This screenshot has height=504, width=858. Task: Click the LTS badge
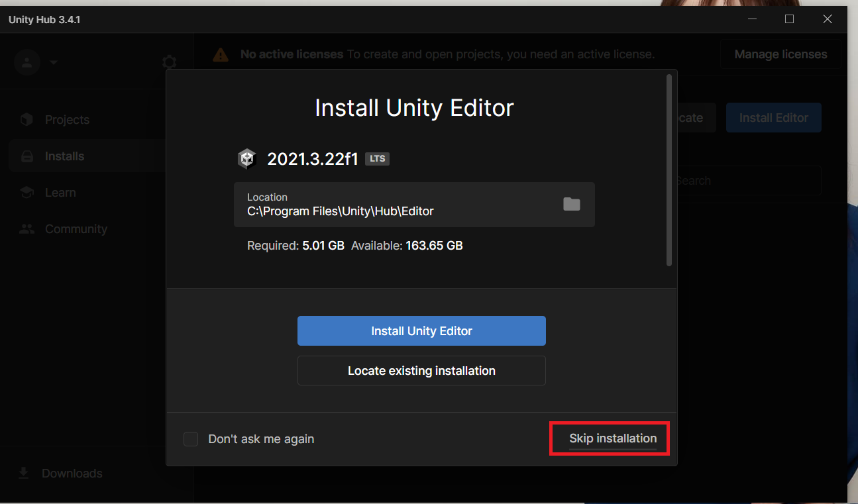[377, 159]
